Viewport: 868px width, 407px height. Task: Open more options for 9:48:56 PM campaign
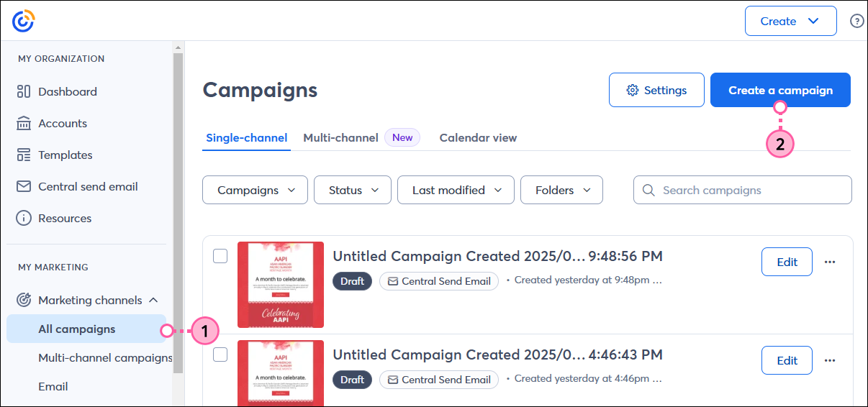830,262
